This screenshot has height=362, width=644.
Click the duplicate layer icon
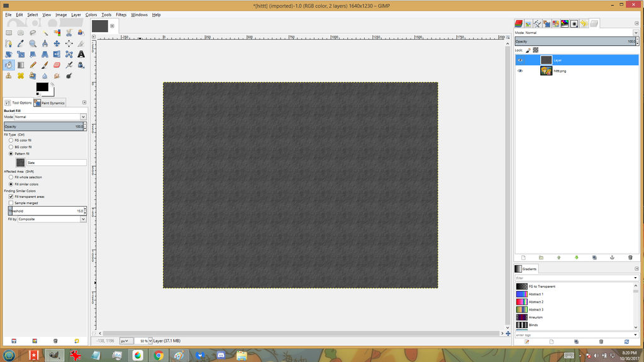coord(594,258)
